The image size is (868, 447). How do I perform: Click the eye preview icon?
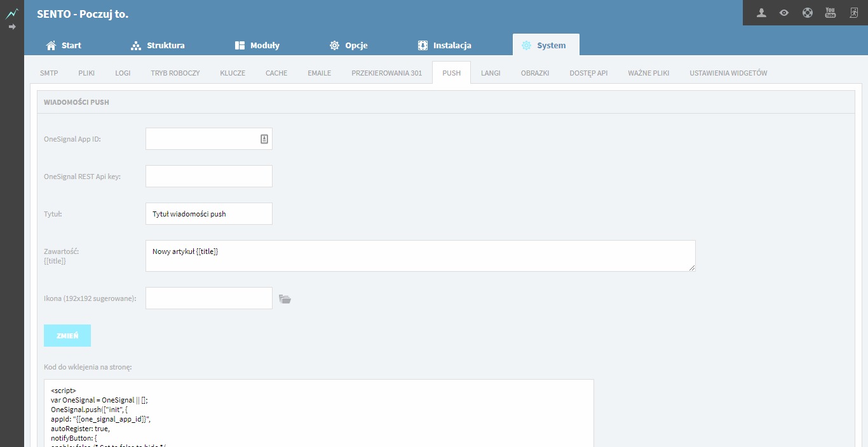coord(784,13)
